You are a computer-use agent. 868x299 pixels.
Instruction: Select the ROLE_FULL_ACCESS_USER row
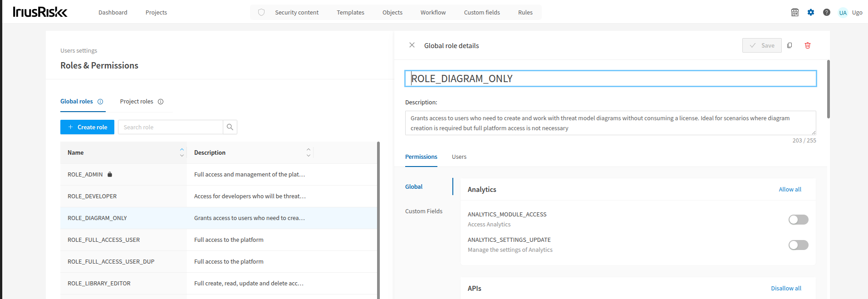(x=219, y=240)
